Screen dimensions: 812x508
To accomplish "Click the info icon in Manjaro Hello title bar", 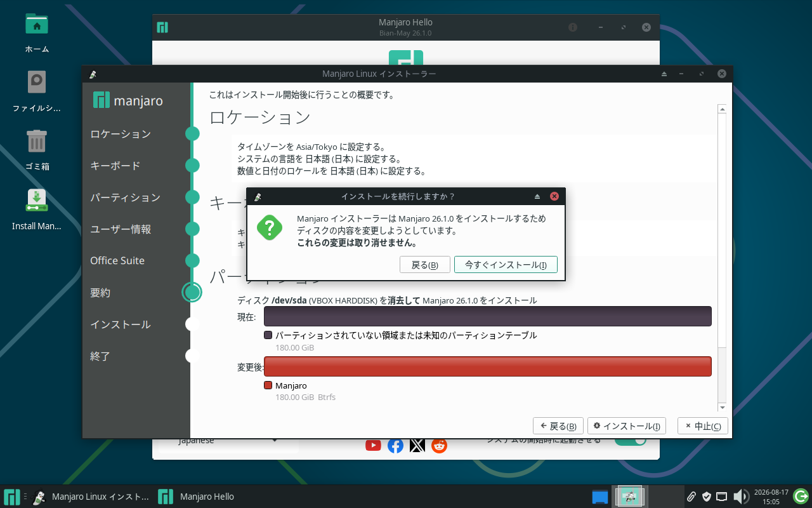I will pos(573,27).
